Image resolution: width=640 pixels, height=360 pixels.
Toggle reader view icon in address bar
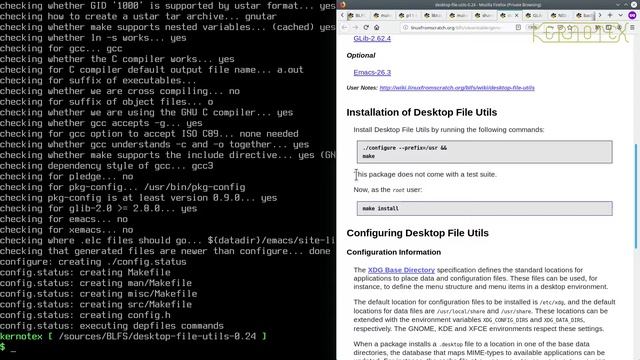[x=518, y=27]
